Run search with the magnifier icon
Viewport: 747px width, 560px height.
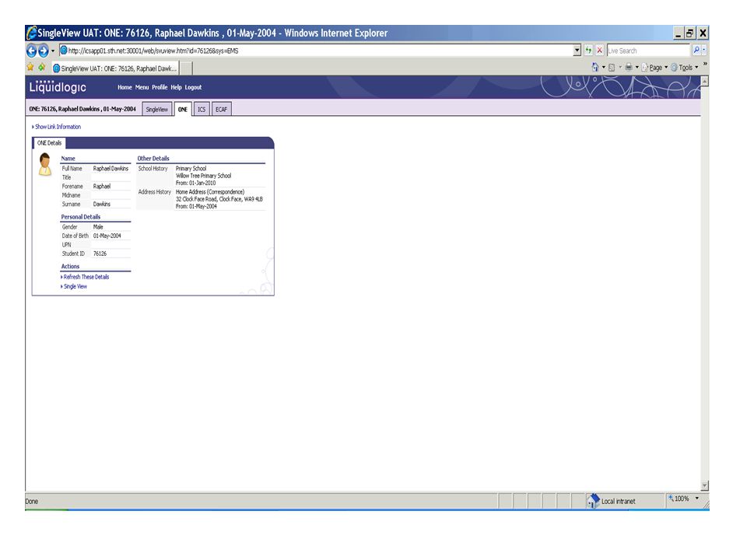[696, 50]
